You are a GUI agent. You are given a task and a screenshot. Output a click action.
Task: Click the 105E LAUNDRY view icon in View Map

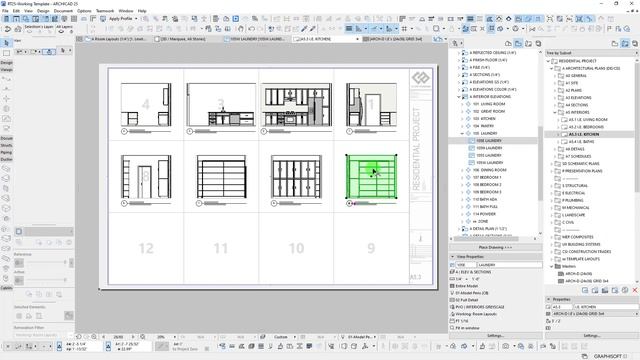click(x=471, y=140)
